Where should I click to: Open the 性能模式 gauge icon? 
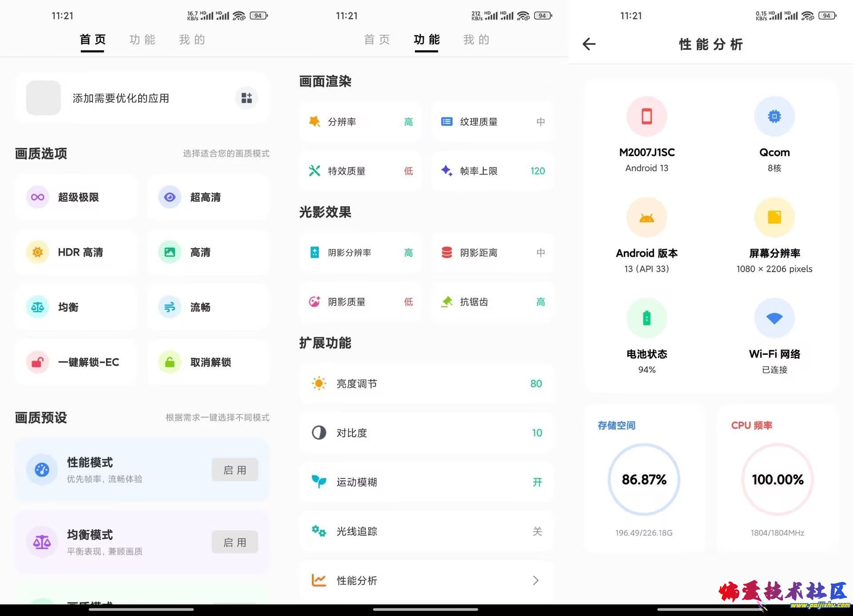[x=42, y=470]
